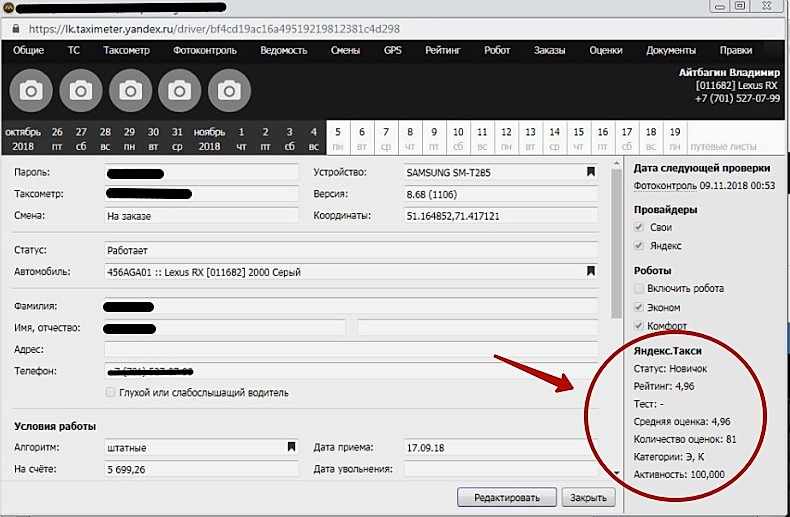Toggle the Свои provider checkbox

click(x=639, y=227)
